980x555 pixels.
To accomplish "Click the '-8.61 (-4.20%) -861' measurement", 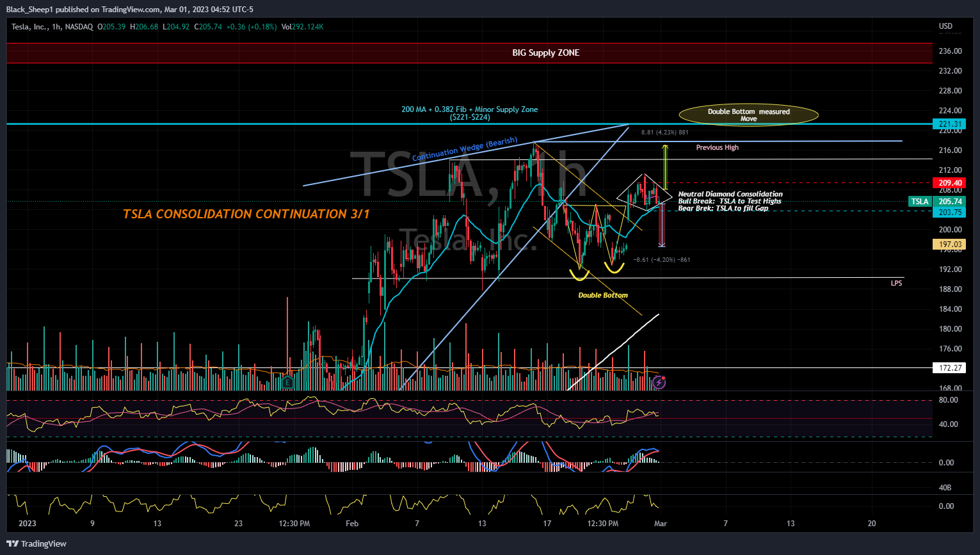I will [662, 260].
